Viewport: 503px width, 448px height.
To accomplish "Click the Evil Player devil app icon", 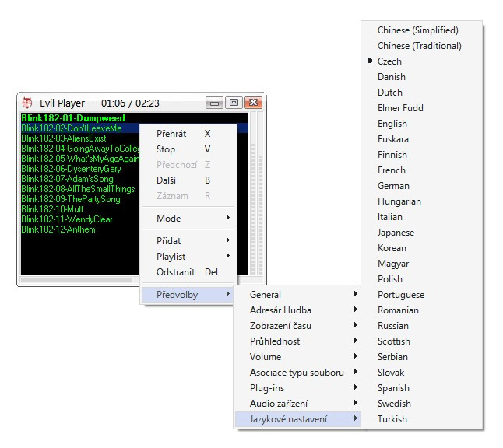I will coord(27,103).
